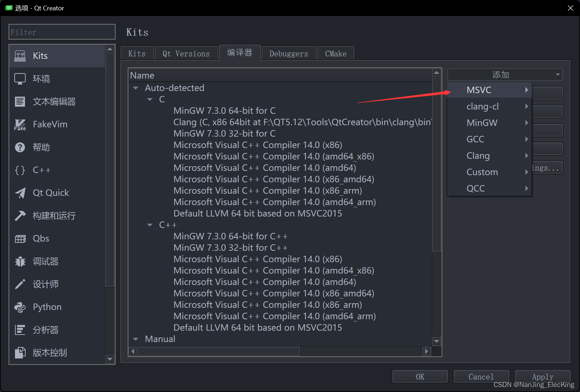Click the Apply button
Viewport: 580px width, 392px height.
(x=543, y=377)
